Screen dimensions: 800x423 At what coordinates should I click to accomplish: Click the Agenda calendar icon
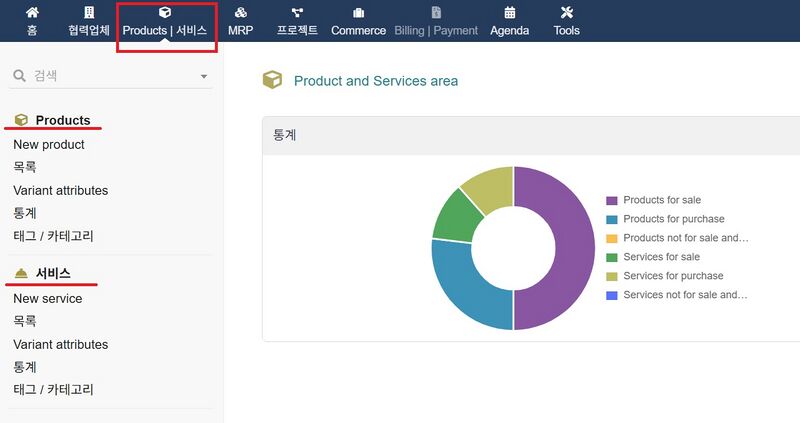[x=510, y=13]
